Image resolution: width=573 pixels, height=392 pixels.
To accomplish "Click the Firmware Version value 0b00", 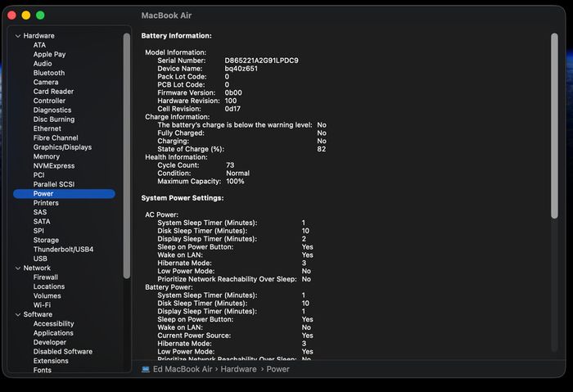I will [x=233, y=92].
